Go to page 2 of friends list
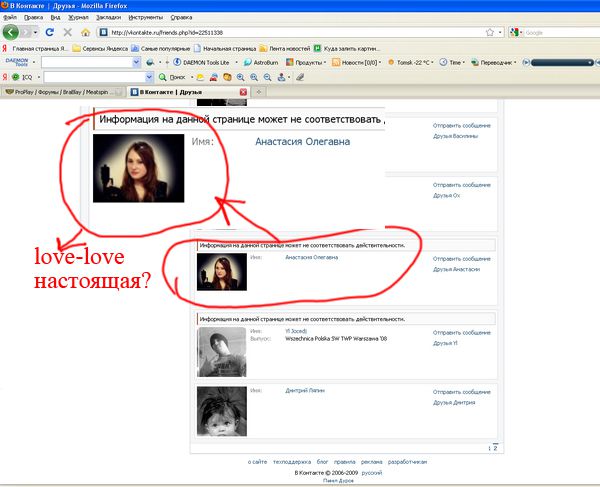Image resolution: width=600 pixels, height=487 pixels. pos(495,448)
